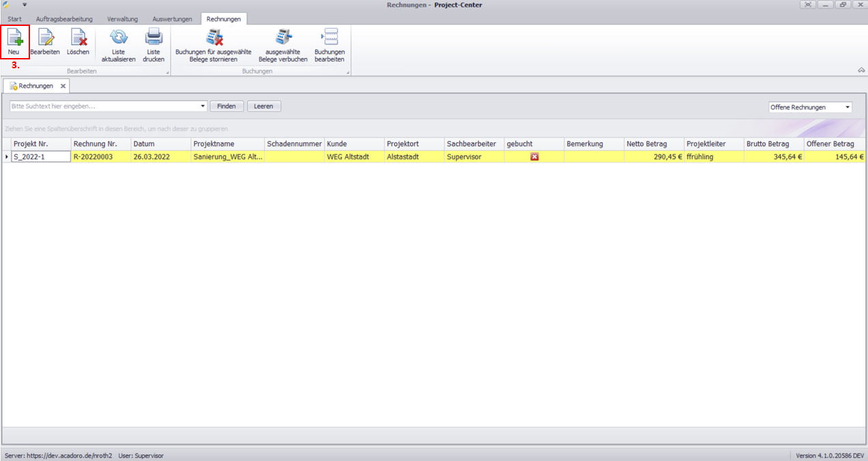The width and height of the screenshot is (868, 461).
Task: Click the Bearbeiten ribbon icon
Action: (x=45, y=38)
